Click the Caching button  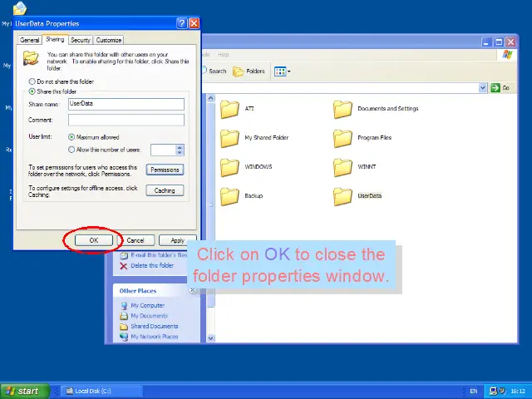click(x=165, y=190)
